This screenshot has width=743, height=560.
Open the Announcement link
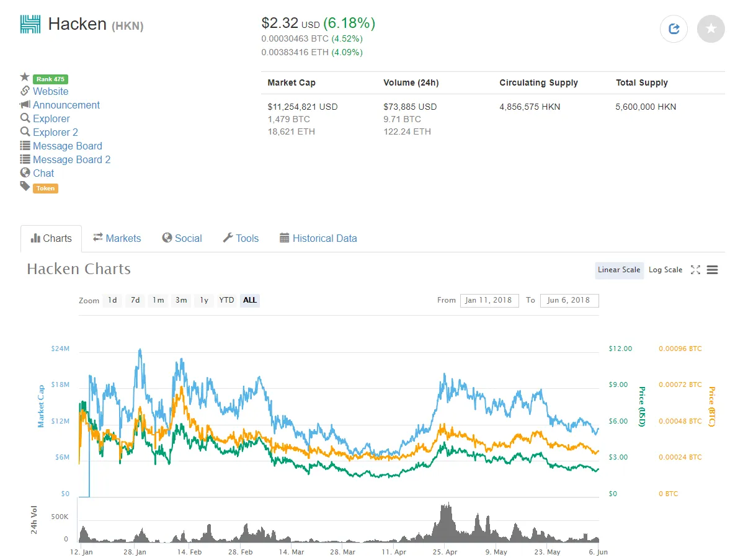[66, 105]
